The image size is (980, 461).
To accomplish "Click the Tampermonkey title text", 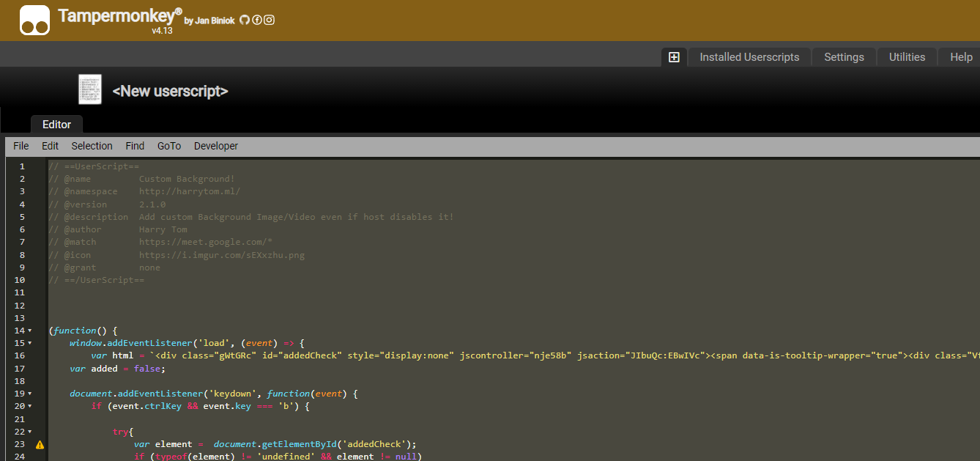I will tap(119, 15).
